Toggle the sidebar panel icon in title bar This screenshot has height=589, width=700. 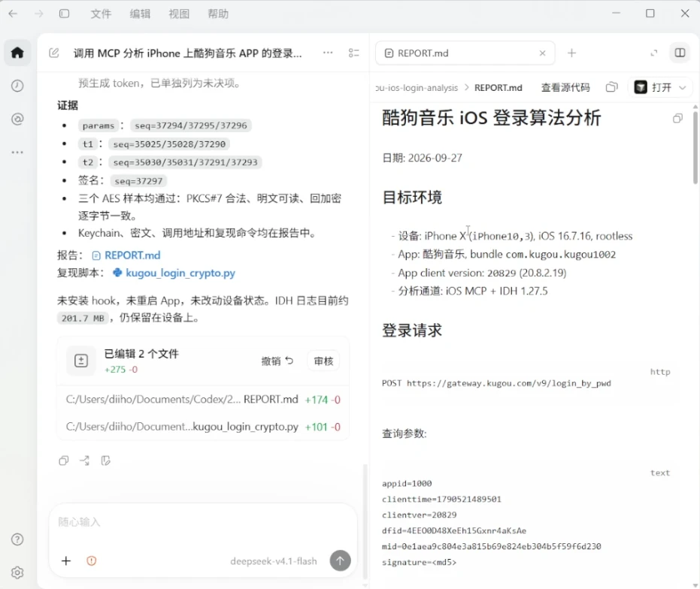click(65, 14)
